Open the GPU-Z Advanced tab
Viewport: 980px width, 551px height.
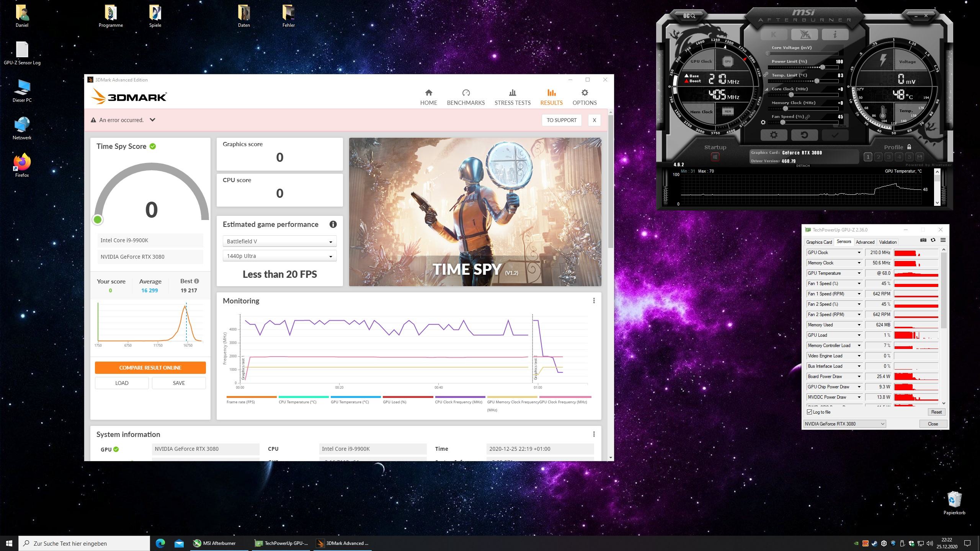(865, 242)
